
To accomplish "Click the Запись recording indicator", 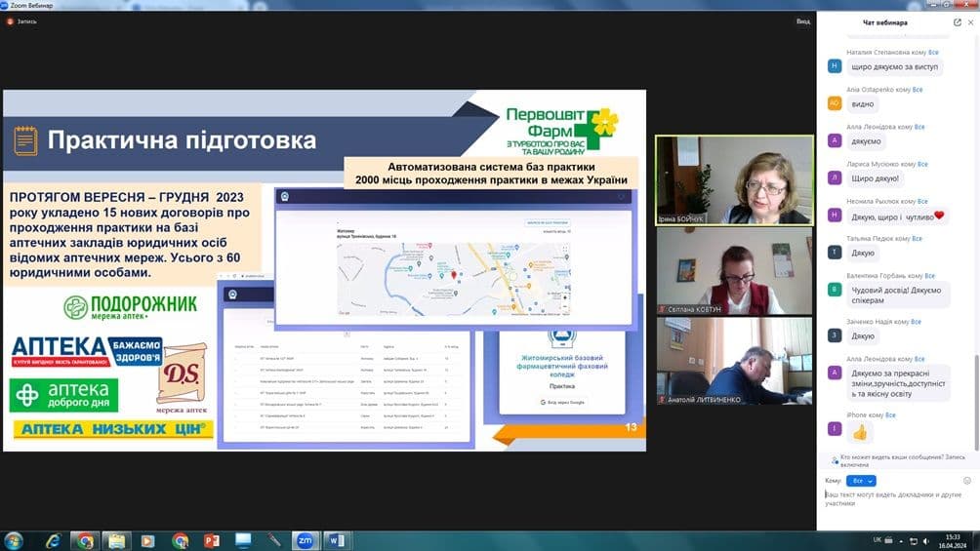I will click(x=21, y=21).
